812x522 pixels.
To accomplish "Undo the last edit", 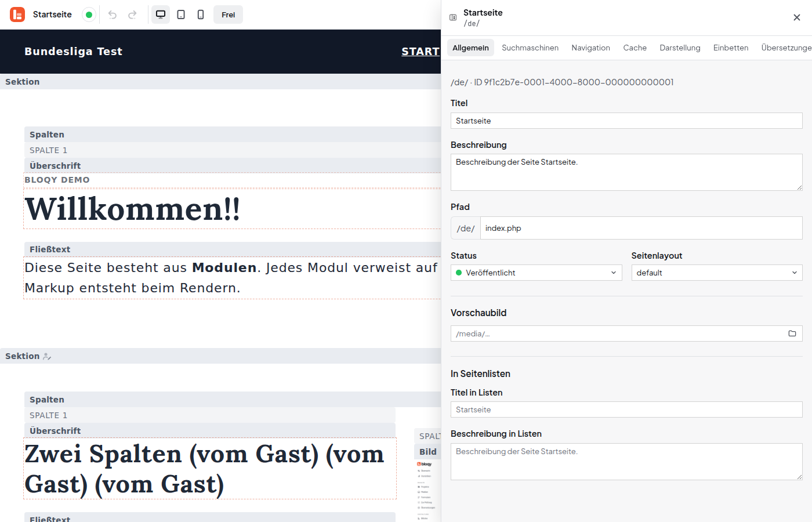I will point(113,14).
